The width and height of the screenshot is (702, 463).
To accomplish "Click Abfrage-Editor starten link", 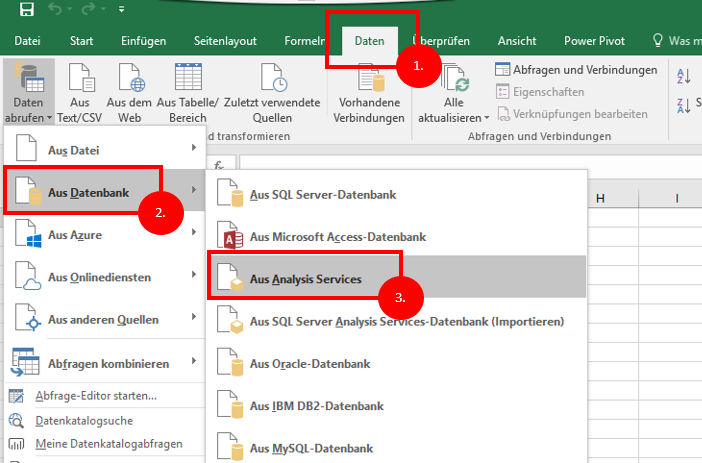I will [x=96, y=396].
